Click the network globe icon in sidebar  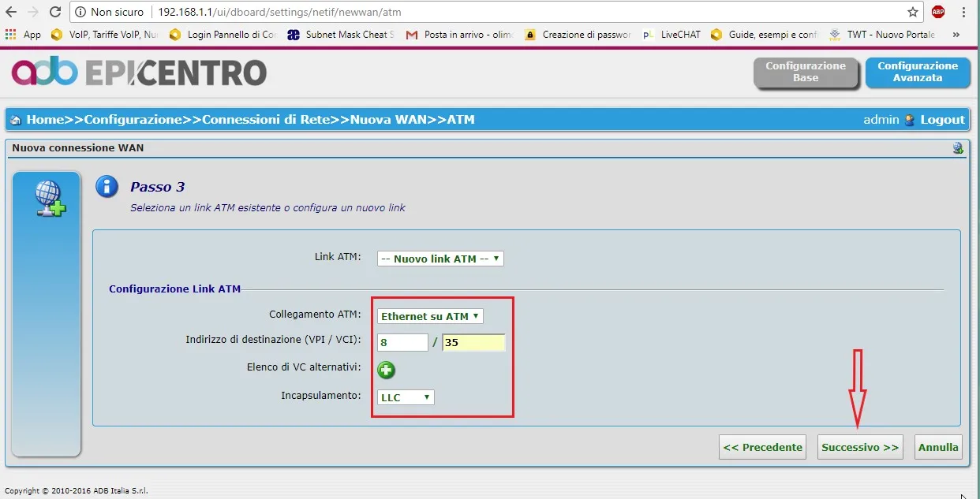click(50, 198)
